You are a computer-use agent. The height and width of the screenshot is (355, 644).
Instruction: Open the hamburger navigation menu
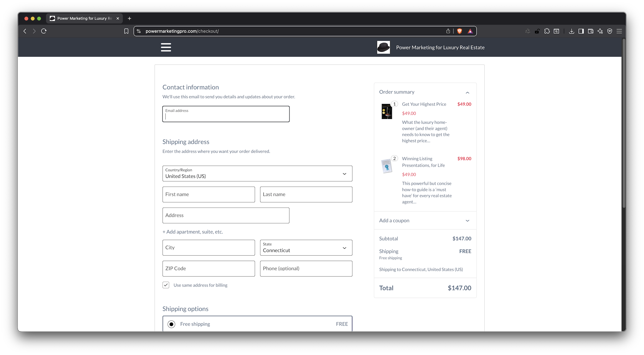(x=166, y=47)
